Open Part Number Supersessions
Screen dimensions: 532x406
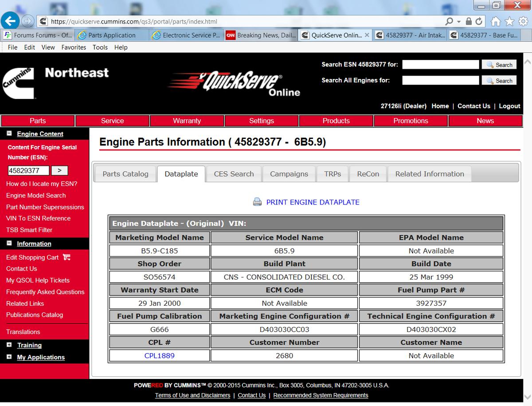45,207
